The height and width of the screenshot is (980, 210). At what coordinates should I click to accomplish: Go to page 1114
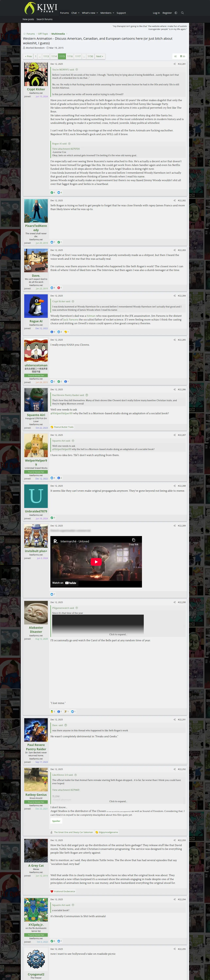pyautogui.click(x=54, y=56)
